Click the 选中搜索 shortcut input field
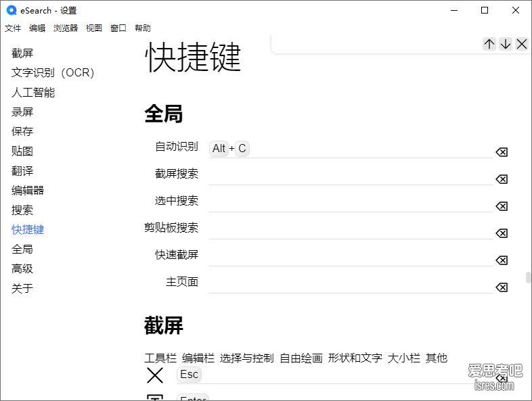532x401 pixels. point(351,204)
